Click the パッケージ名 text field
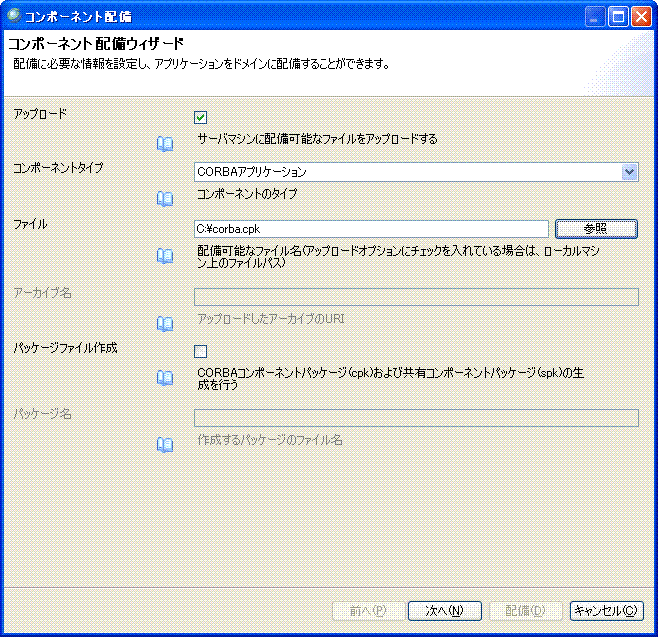 pyautogui.click(x=416, y=418)
